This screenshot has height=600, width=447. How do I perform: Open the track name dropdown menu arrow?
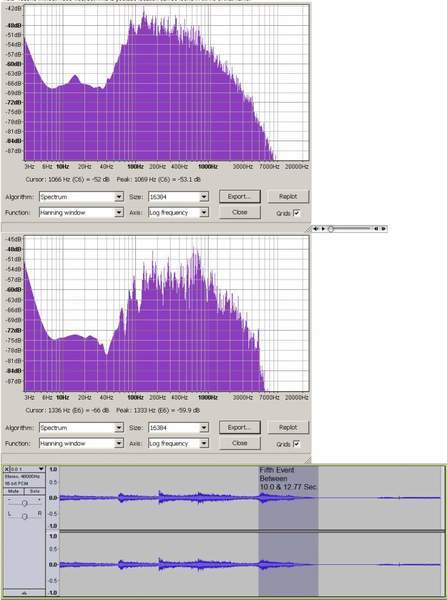point(41,469)
